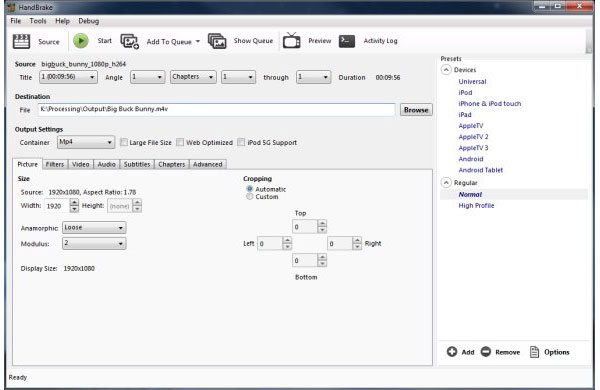Click the Add preset plus icon
Screen dimensions: 600x390
point(452,351)
